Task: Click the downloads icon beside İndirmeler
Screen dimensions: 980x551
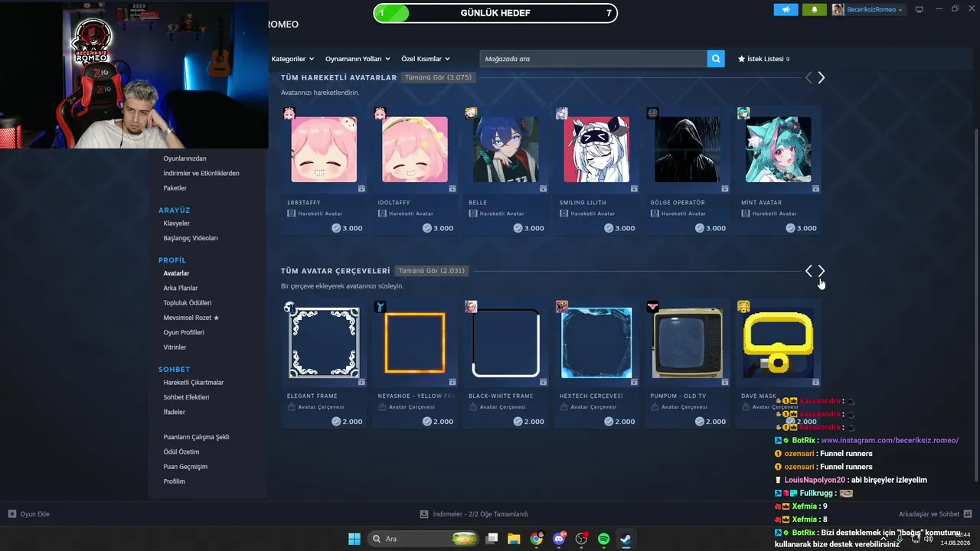Action: (424, 514)
